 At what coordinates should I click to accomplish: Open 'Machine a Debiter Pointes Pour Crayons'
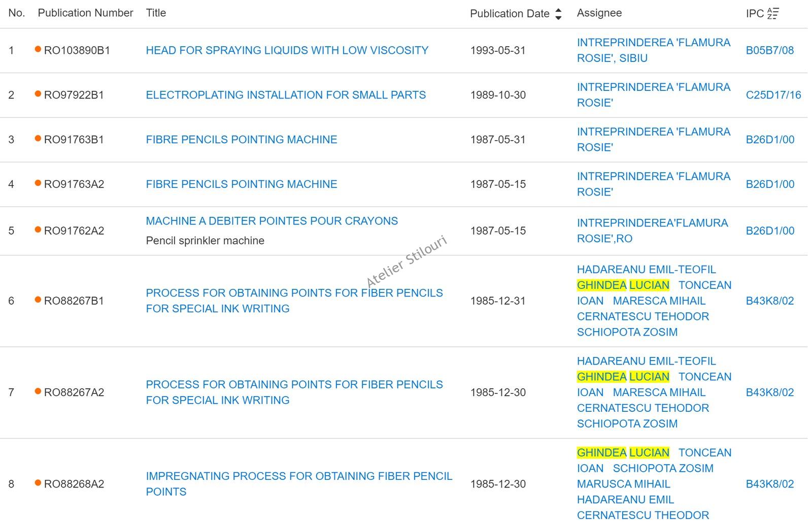272,221
